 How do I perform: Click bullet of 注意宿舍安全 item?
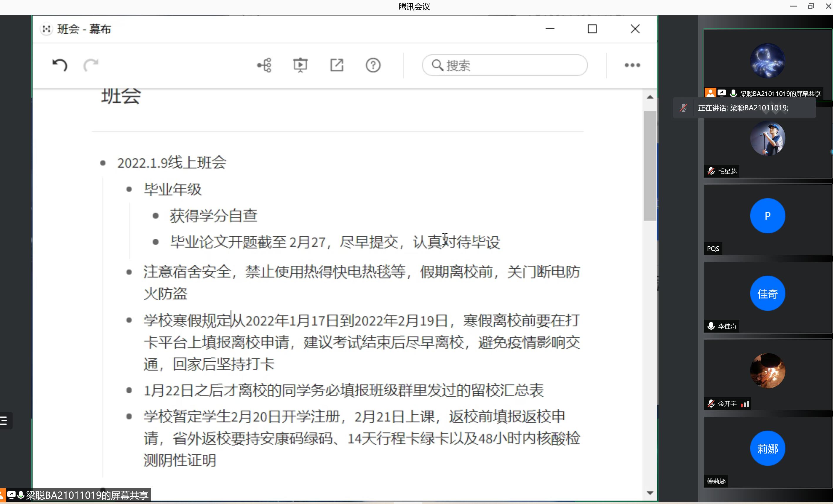click(x=129, y=272)
